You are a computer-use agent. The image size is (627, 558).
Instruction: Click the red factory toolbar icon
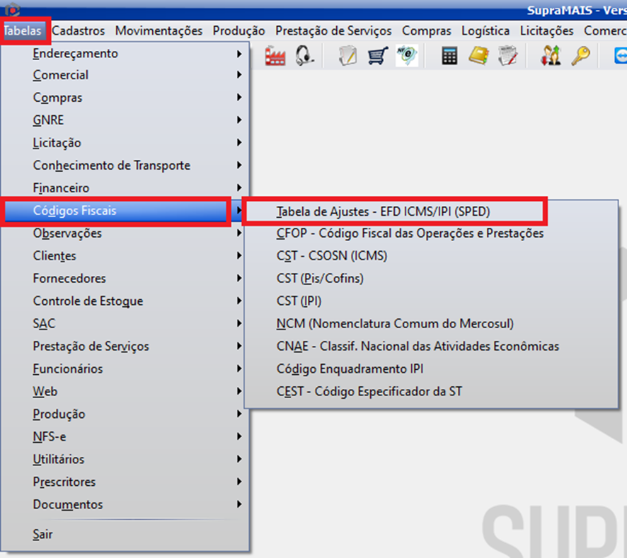point(275,56)
